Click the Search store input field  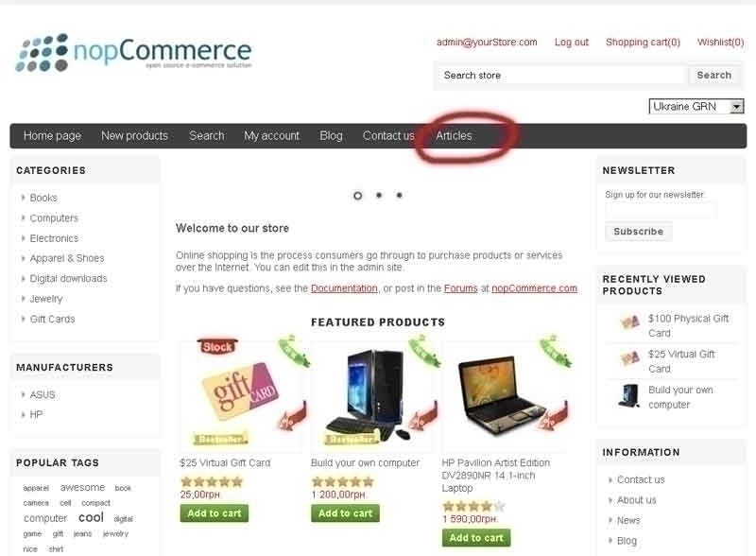(x=561, y=76)
